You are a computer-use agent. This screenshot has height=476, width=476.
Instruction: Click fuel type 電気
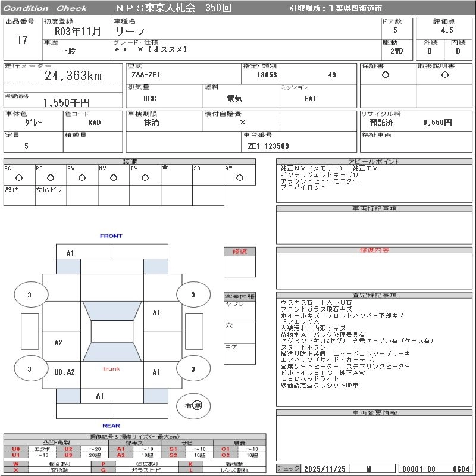coord(234,99)
